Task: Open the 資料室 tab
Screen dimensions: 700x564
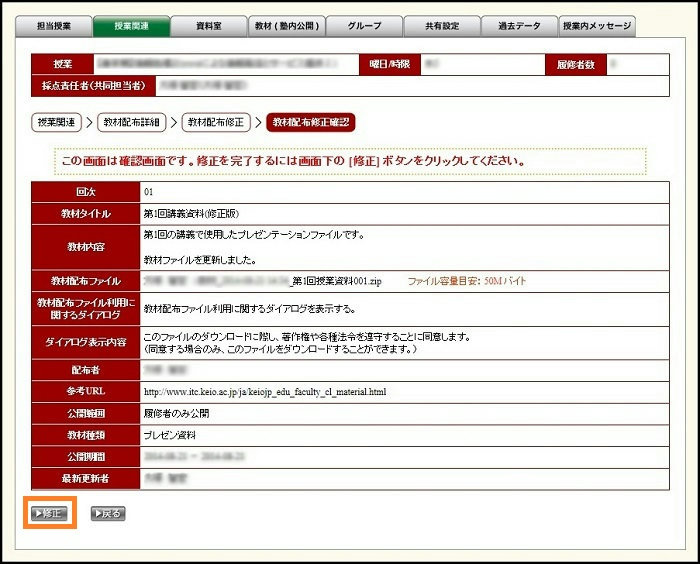Action: [x=208, y=27]
